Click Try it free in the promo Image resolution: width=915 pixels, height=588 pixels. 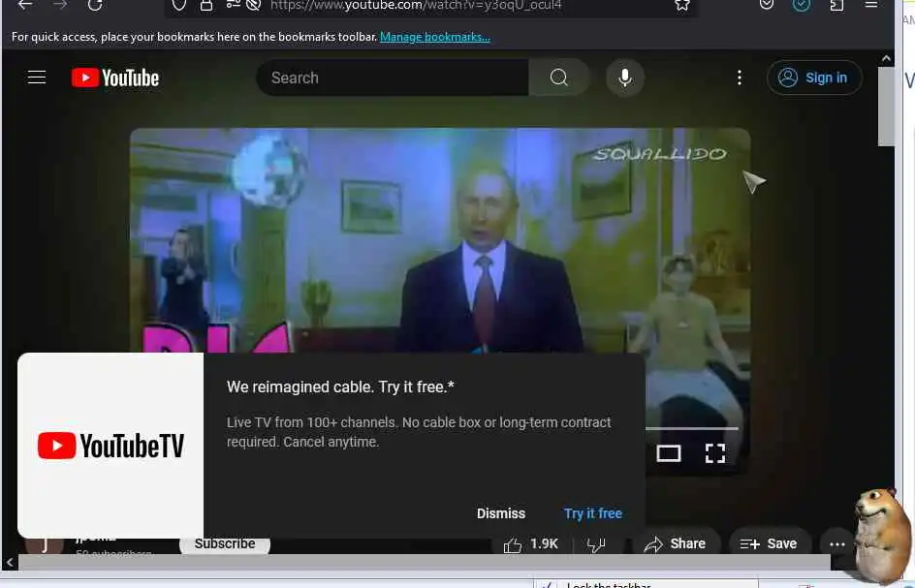(x=593, y=513)
